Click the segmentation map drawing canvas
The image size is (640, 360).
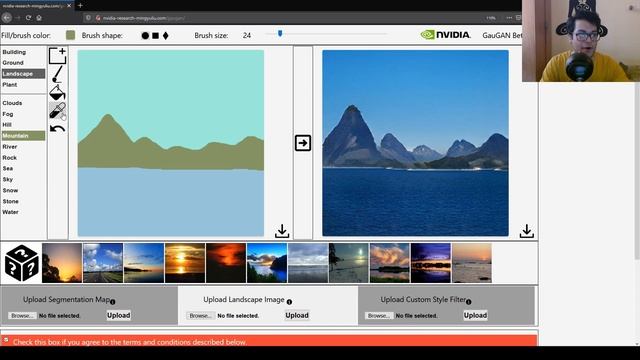point(171,143)
